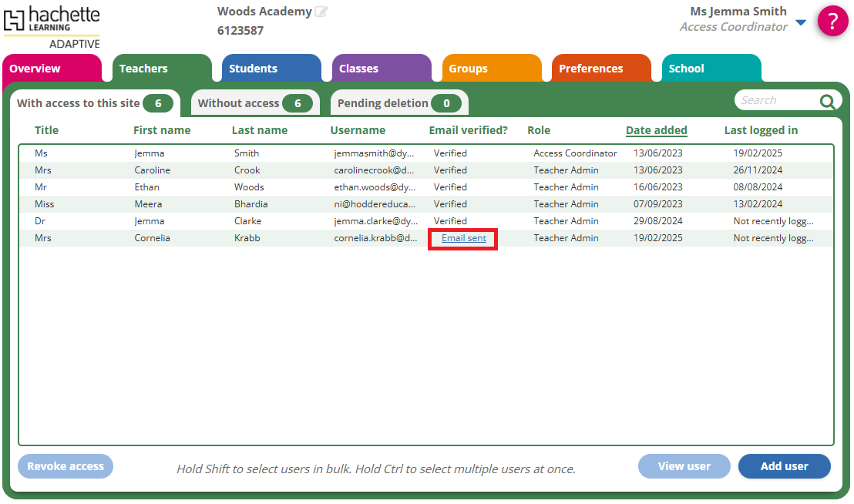The image size is (854, 504).
Task: Click the pink help question mark icon
Action: click(832, 21)
